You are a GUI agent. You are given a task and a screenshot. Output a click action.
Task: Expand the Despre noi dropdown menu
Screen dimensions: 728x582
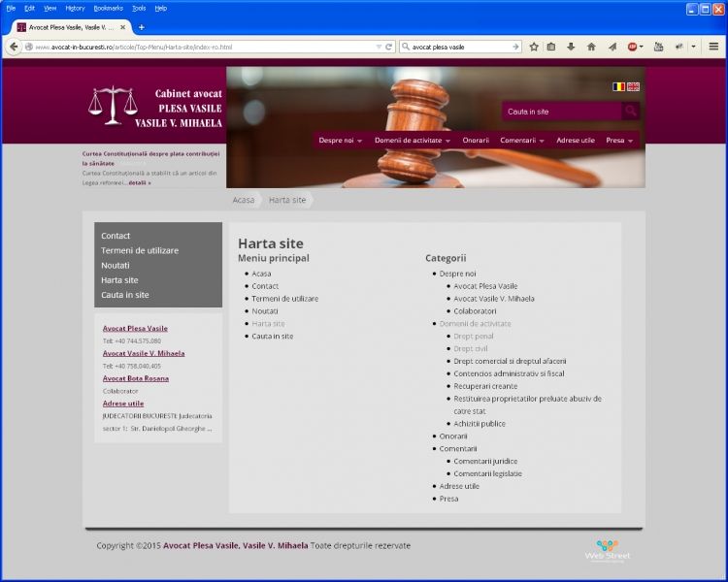coord(340,141)
